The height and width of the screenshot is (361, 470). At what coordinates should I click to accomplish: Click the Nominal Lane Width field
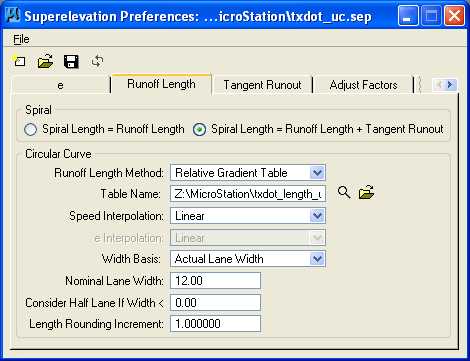215,281
